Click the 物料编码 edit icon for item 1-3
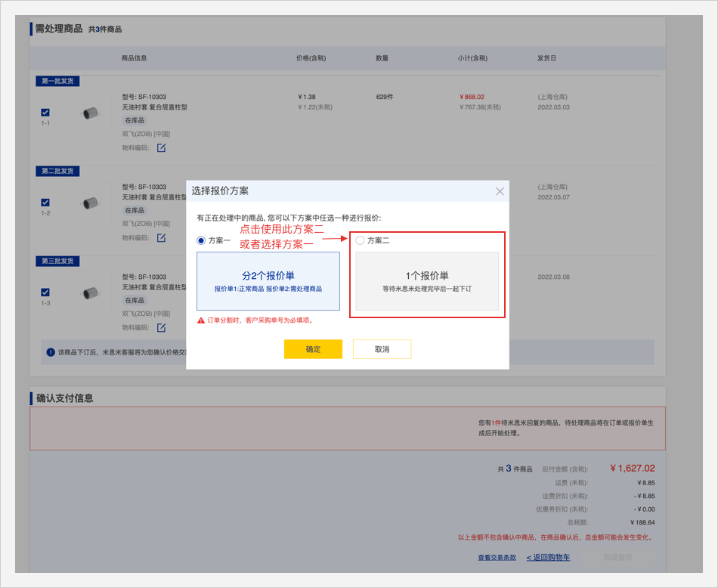Screen dimensions: 718x588 coord(161,328)
